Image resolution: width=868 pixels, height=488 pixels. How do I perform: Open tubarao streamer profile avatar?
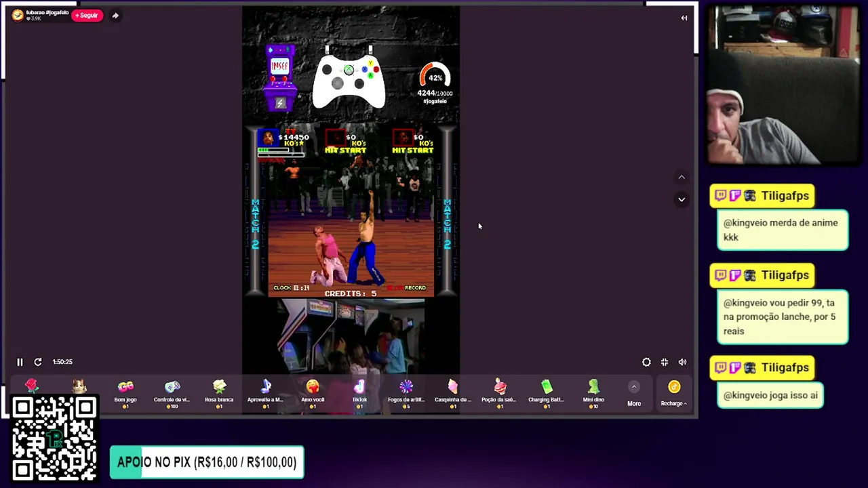(x=18, y=15)
